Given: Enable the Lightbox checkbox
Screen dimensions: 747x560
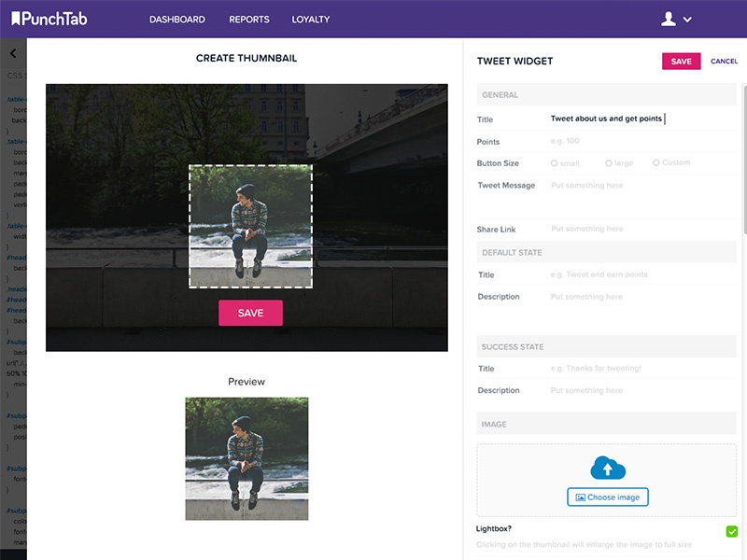Looking at the screenshot, I should click(x=733, y=529).
